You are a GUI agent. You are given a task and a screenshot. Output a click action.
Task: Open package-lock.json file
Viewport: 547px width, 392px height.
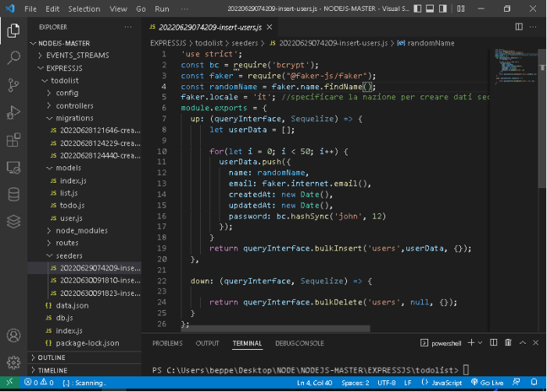pos(84,343)
